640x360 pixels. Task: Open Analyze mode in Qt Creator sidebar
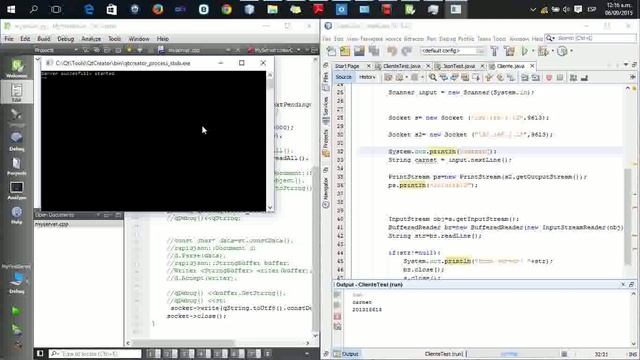point(17,191)
